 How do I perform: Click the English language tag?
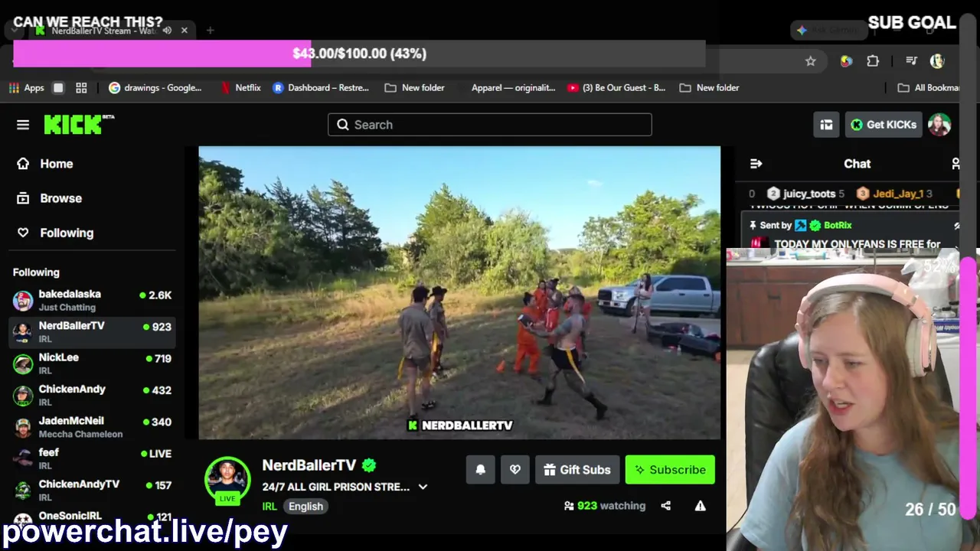(x=305, y=507)
